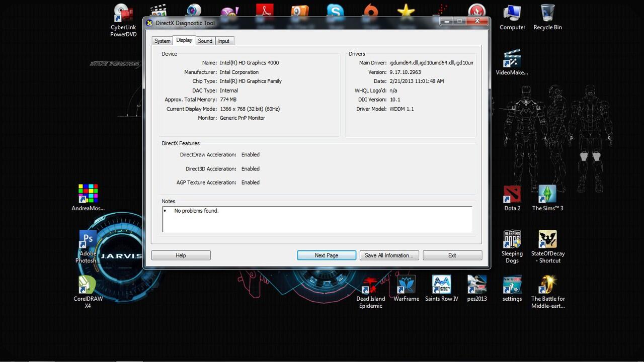Open the Recycle Bin icon

(x=547, y=18)
